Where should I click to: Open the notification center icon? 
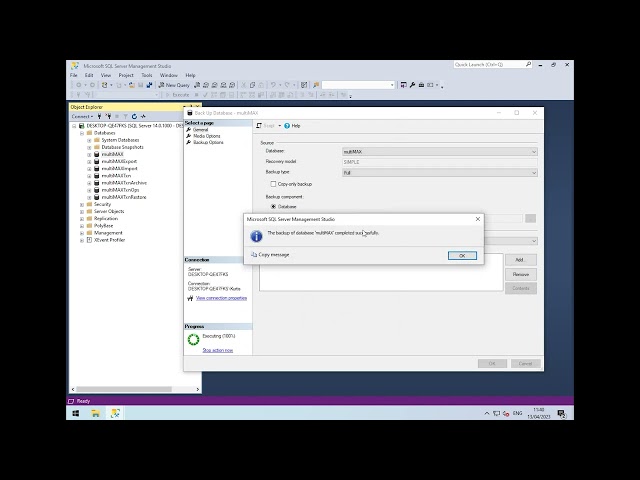point(562,413)
